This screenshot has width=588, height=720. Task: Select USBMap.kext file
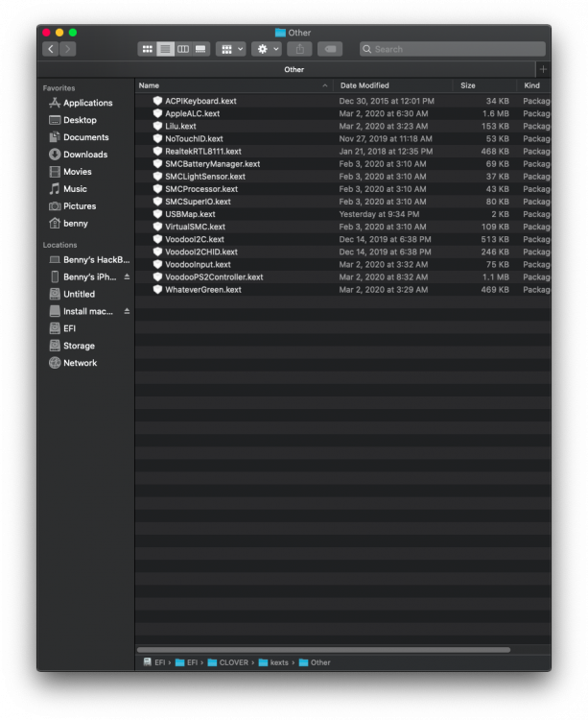(342, 214)
